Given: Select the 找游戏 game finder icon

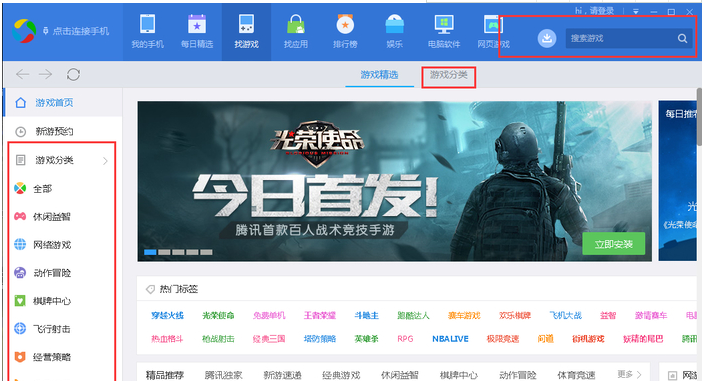Looking at the screenshot, I should coord(246,32).
